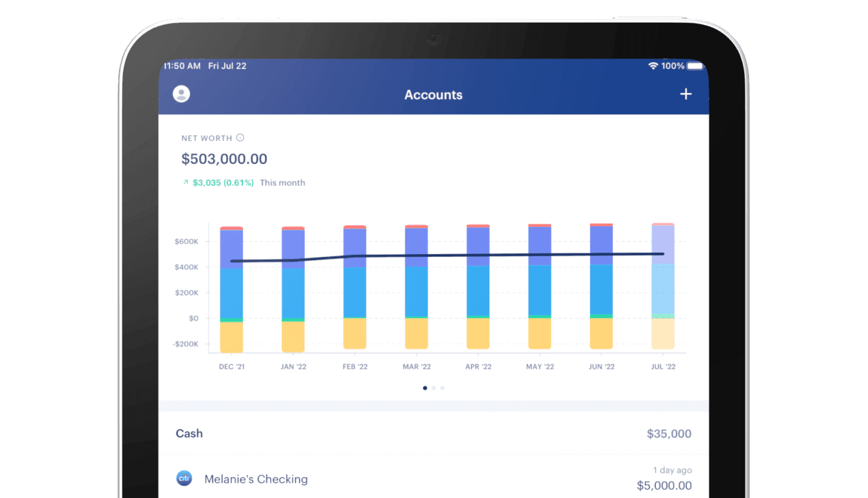Tap the $5,000.00 checking balance
This screenshot has height=498, width=868.
point(664,485)
